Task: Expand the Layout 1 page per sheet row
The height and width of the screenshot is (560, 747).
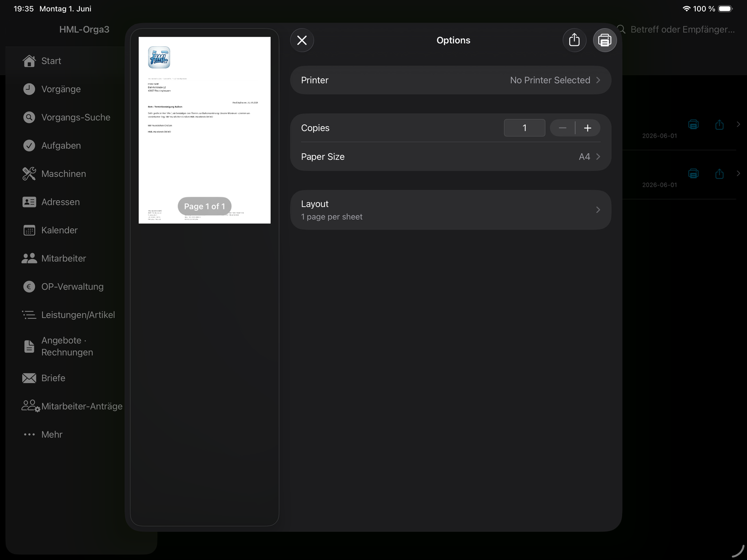Action: click(x=450, y=210)
